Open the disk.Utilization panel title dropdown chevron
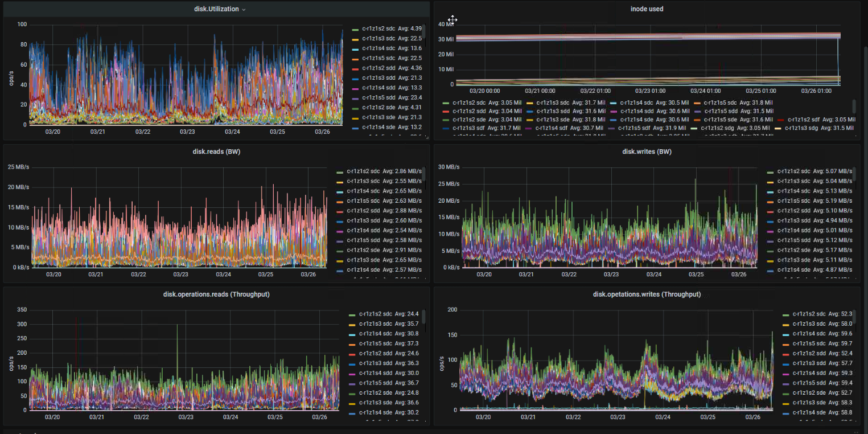Image resolution: width=868 pixels, height=434 pixels. pos(244,10)
